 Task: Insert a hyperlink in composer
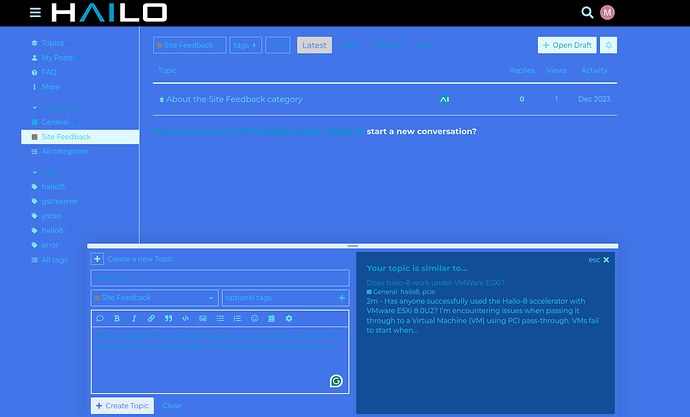[151, 318]
